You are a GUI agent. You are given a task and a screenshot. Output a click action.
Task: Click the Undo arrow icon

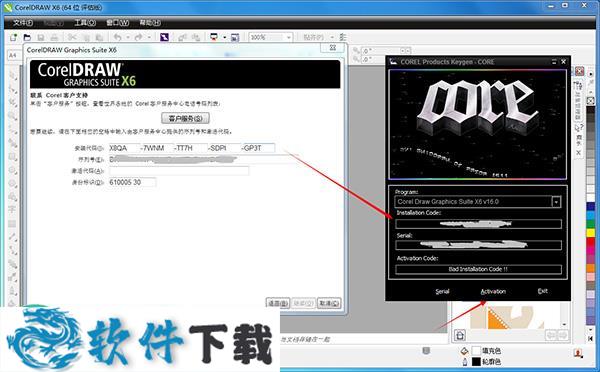[117, 37]
